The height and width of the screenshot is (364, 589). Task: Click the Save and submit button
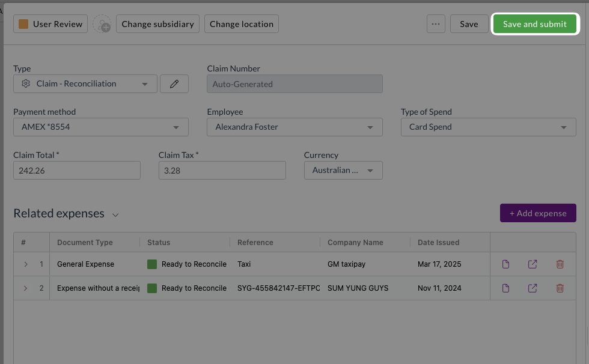pyautogui.click(x=535, y=24)
